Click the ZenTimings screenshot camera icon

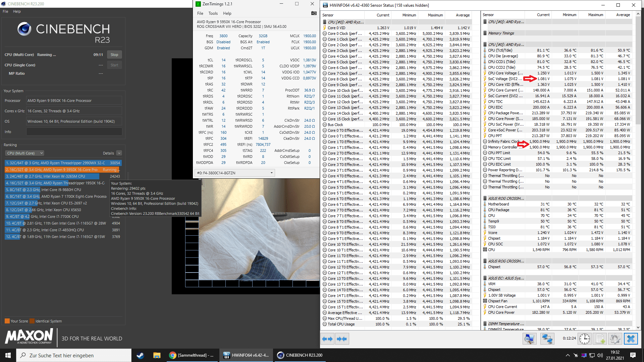click(x=314, y=13)
